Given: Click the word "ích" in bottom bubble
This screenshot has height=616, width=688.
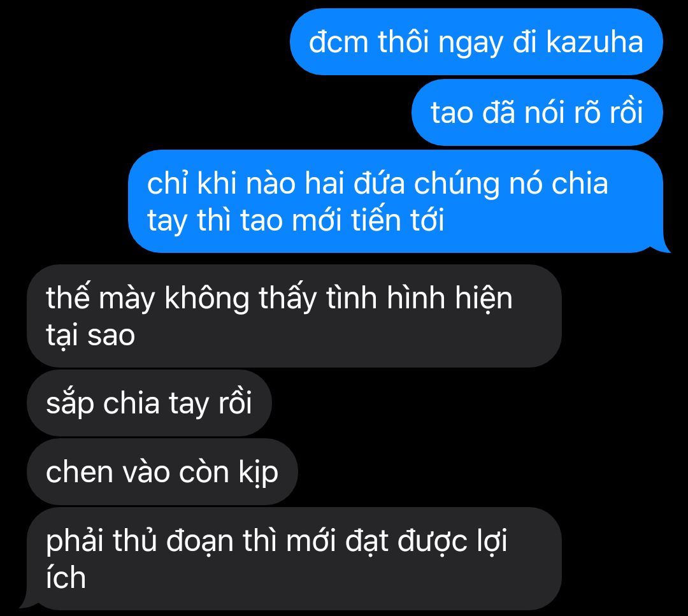Looking at the screenshot, I should [66, 577].
